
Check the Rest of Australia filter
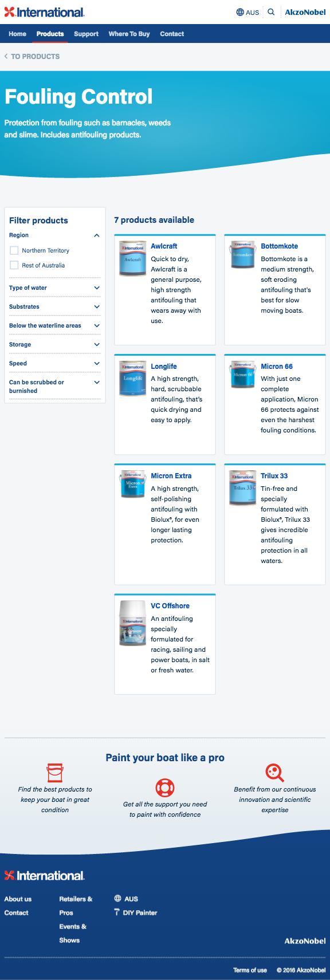pyautogui.click(x=14, y=265)
